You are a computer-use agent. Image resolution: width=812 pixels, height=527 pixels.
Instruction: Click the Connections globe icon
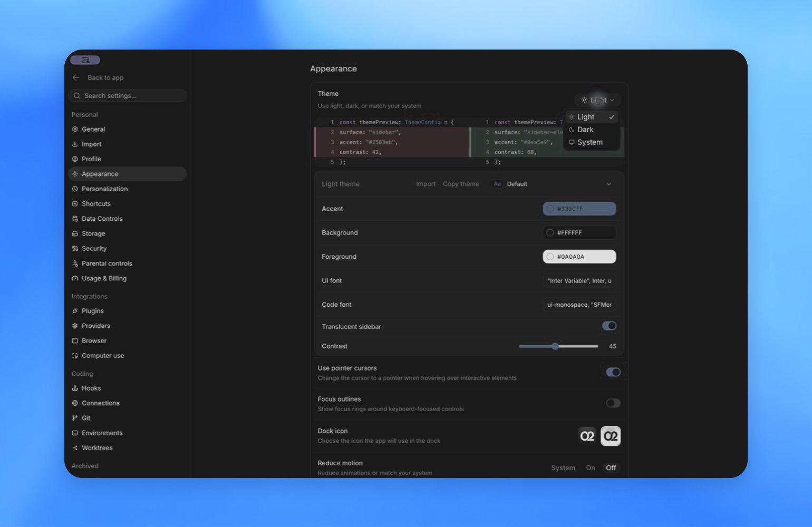click(75, 403)
